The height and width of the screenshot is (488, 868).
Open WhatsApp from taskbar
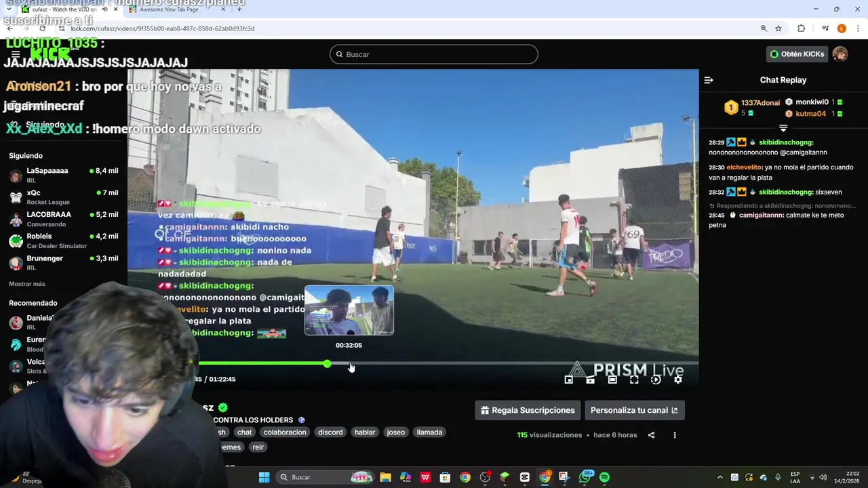tap(585, 477)
